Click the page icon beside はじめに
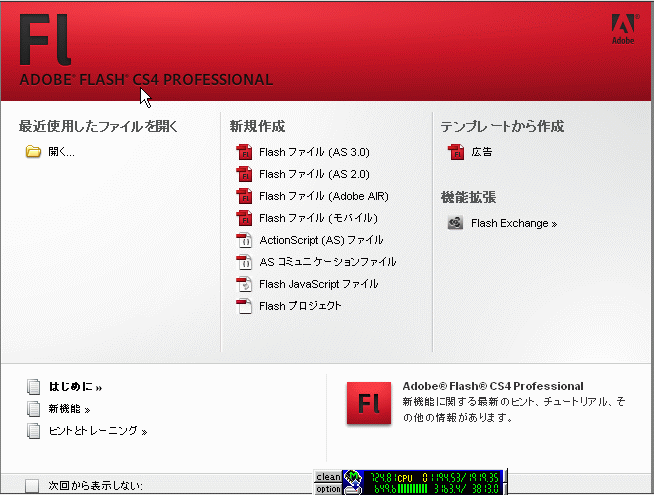Image resolution: width=654 pixels, height=495 pixels. [x=34, y=387]
